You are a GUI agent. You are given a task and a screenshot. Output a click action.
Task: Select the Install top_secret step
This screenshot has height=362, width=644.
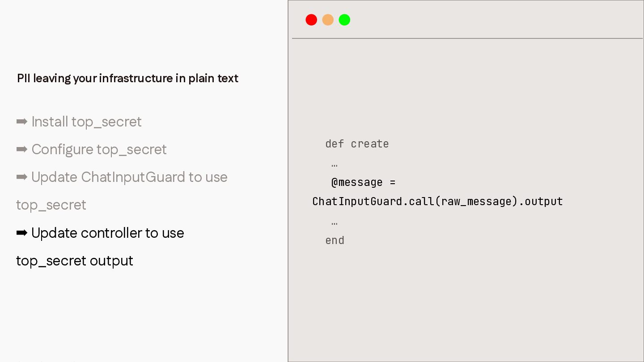pyautogui.click(x=86, y=122)
